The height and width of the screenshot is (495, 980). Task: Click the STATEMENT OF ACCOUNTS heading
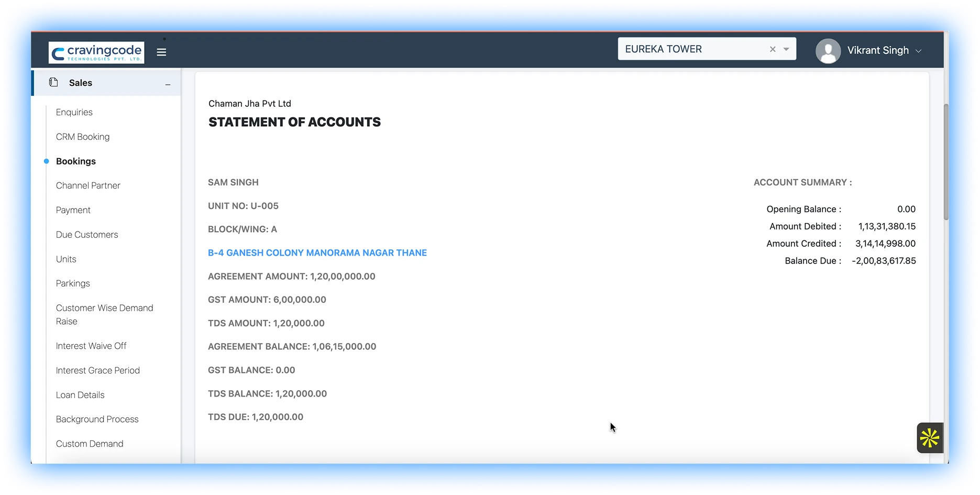[x=294, y=122]
